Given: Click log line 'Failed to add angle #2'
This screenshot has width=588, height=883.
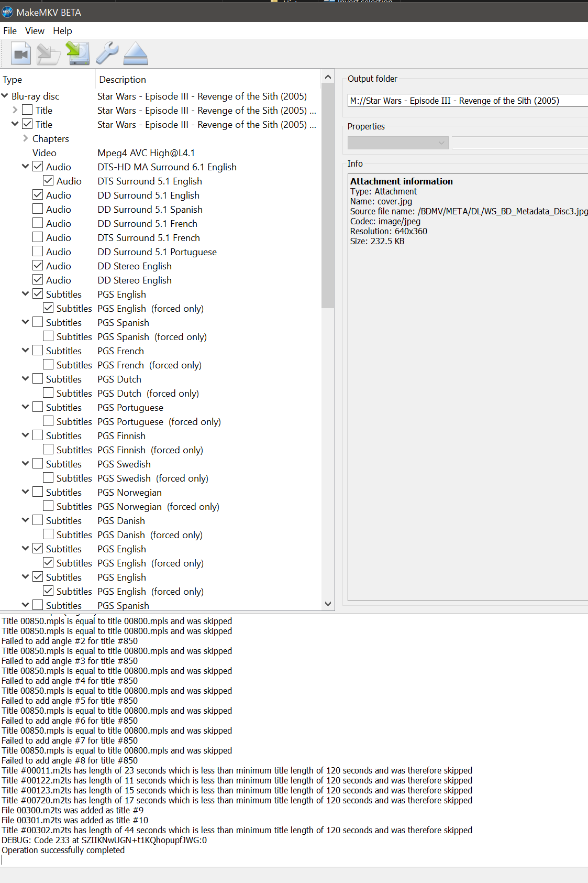Looking at the screenshot, I should click(70, 641).
